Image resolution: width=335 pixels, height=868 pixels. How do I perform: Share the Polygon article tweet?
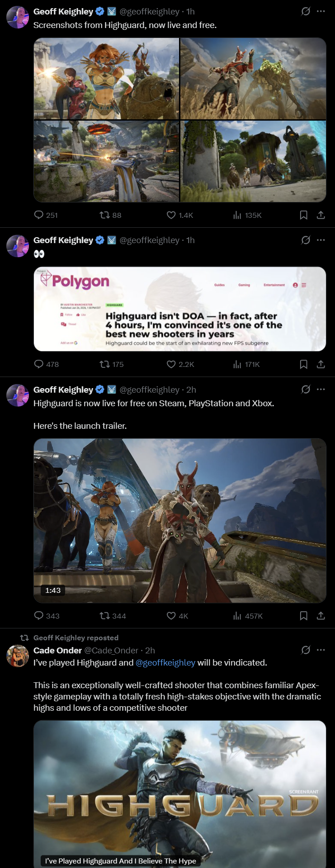coord(321,364)
